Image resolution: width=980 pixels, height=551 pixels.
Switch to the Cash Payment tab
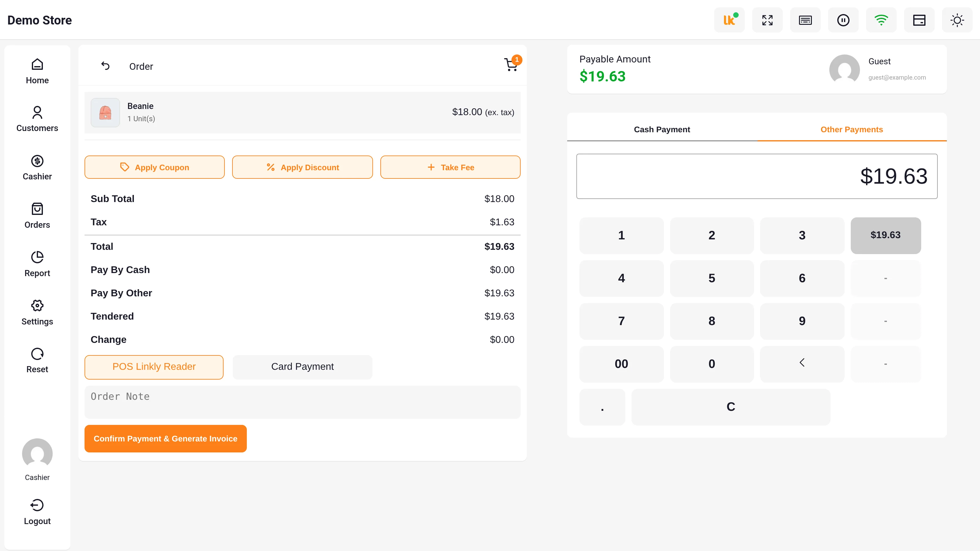point(662,129)
